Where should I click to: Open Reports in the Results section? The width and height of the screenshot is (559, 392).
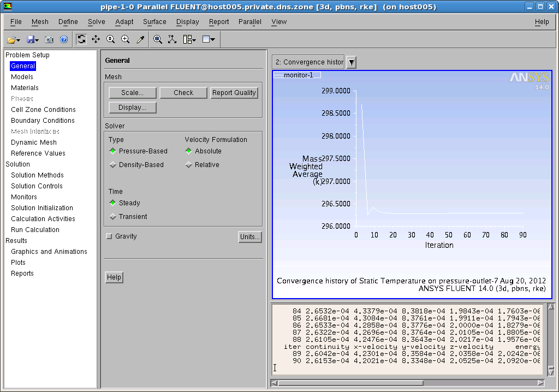point(22,274)
